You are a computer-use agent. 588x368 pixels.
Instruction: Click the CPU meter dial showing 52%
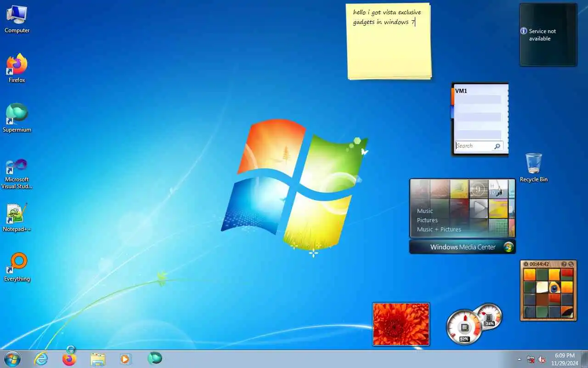click(x=464, y=327)
